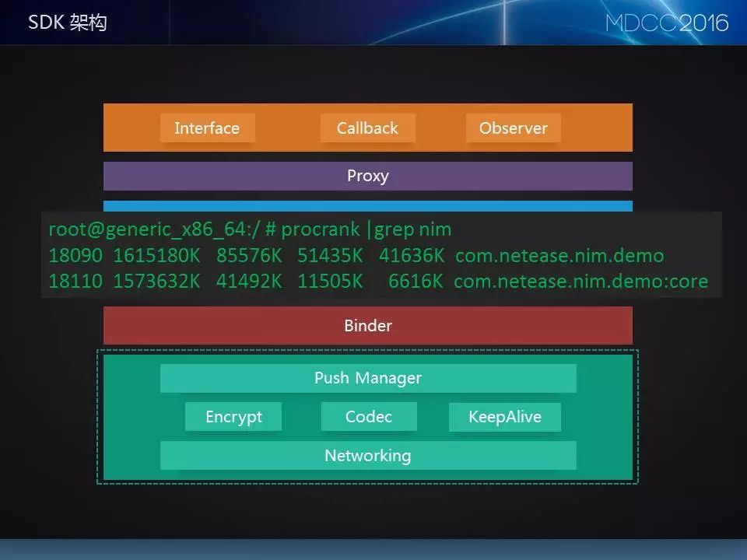Viewport: 747px width, 560px height.
Task: Click the Observer box
Action: [x=513, y=128]
